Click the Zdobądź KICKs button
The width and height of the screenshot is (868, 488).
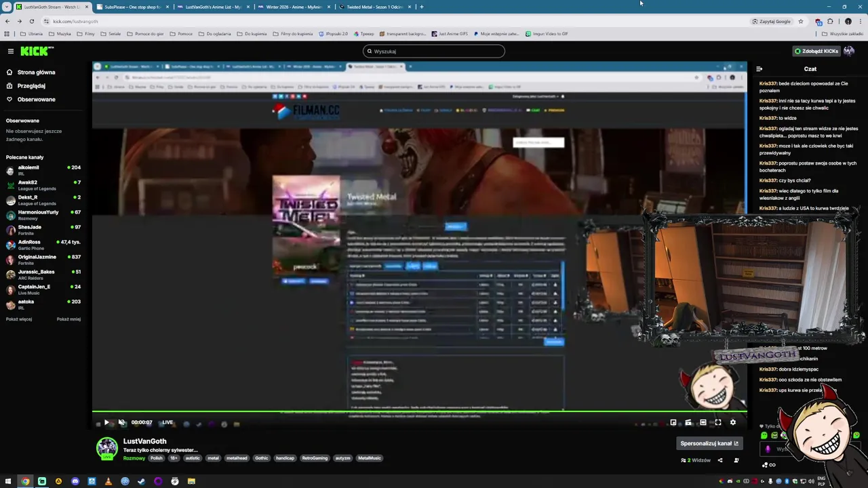click(x=816, y=51)
